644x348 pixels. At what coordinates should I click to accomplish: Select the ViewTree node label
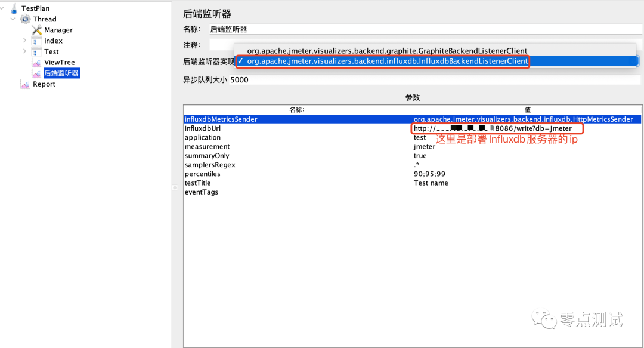[60, 62]
